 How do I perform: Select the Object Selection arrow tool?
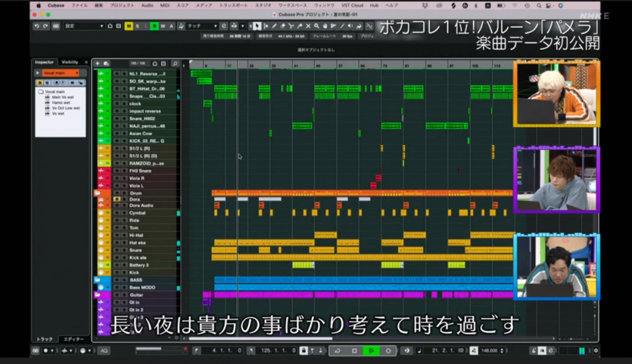pos(257,25)
